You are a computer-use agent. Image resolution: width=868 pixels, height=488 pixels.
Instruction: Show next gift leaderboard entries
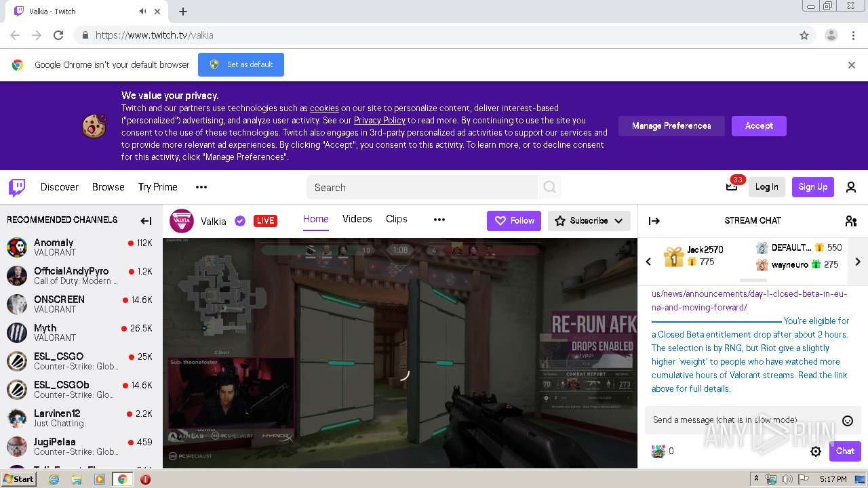pyautogui.click(x=858, y=262)
